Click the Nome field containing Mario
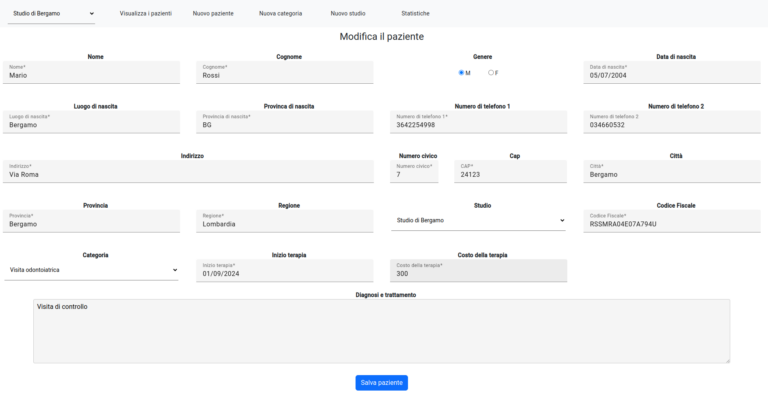The width and height of the screenshot is (768, 393). (x=92, y=73)
